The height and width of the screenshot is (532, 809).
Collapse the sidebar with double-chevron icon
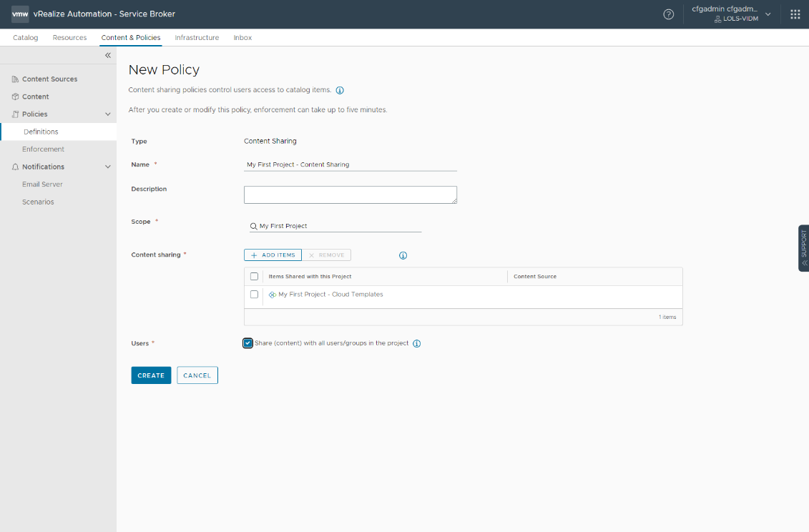pos(108,55)
